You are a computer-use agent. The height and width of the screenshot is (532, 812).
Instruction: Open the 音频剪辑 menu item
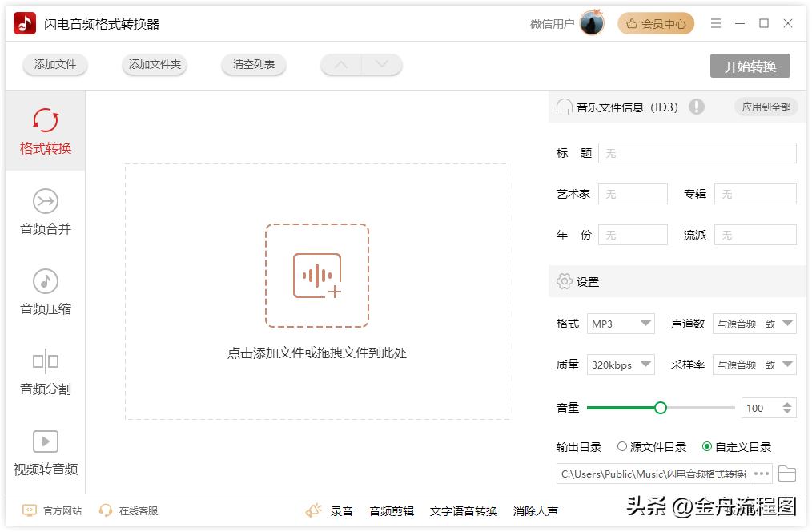point(390,510)
